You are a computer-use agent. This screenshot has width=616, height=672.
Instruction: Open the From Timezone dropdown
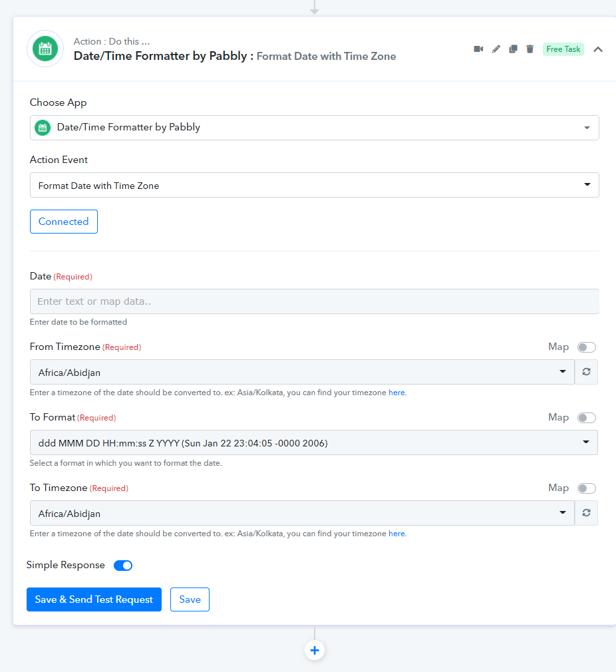[x=302, y=372]
